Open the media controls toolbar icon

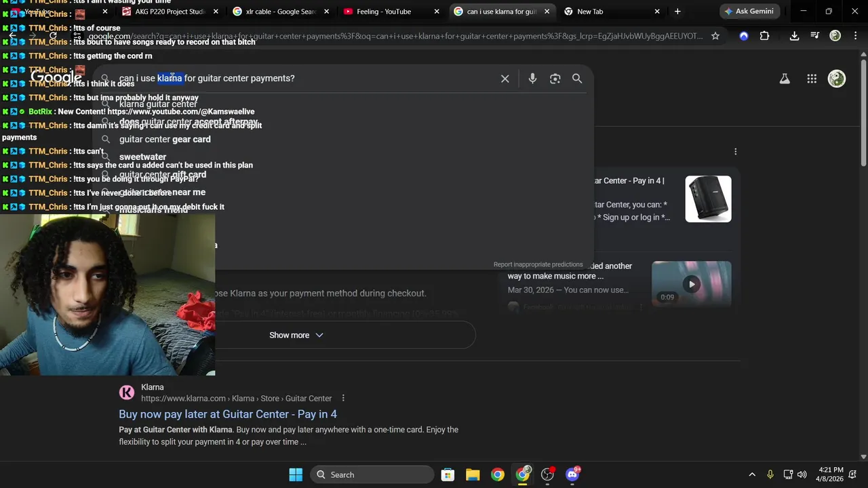pos(815,36)
